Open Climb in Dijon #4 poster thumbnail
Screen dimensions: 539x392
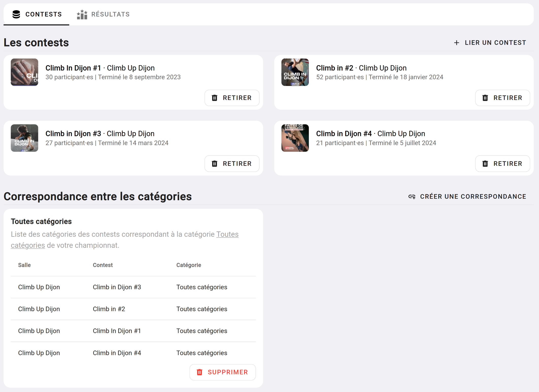tap(295, 138)
